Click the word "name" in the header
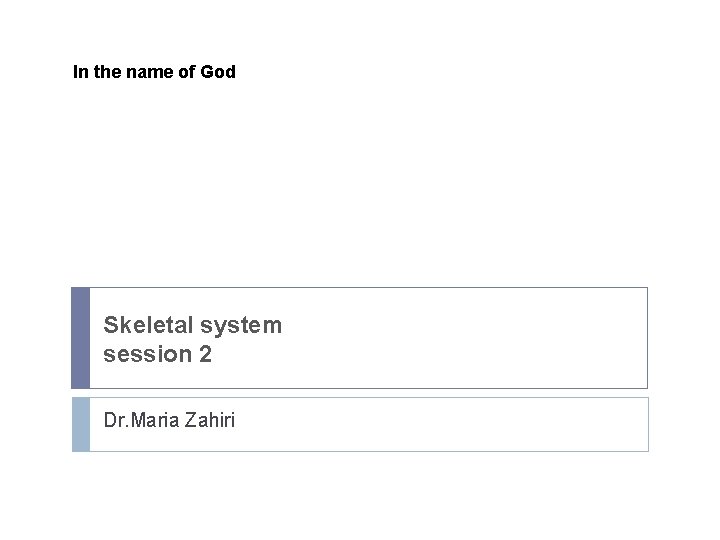This screenshot has height=540, width=720. (x=149, y=72)
